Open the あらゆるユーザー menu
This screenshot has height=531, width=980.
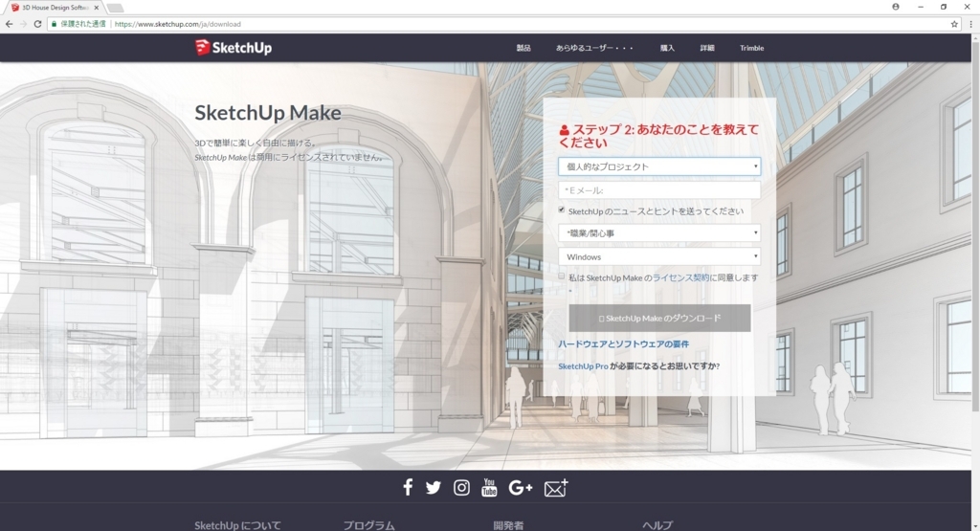(x=594, y=48)
